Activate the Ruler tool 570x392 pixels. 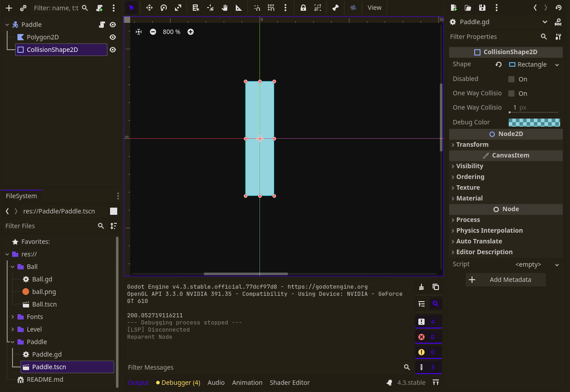(x=238, y=8)
